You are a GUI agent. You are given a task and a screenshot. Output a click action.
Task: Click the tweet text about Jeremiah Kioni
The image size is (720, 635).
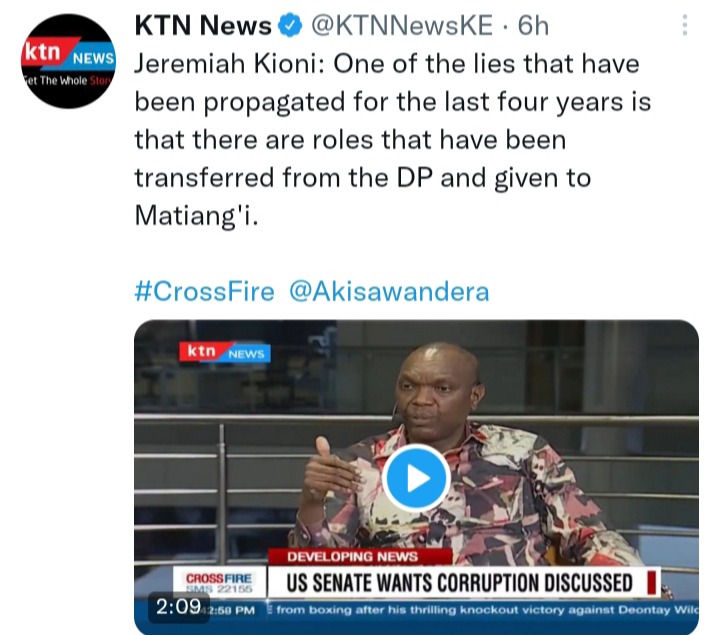[x=393, y=140]
